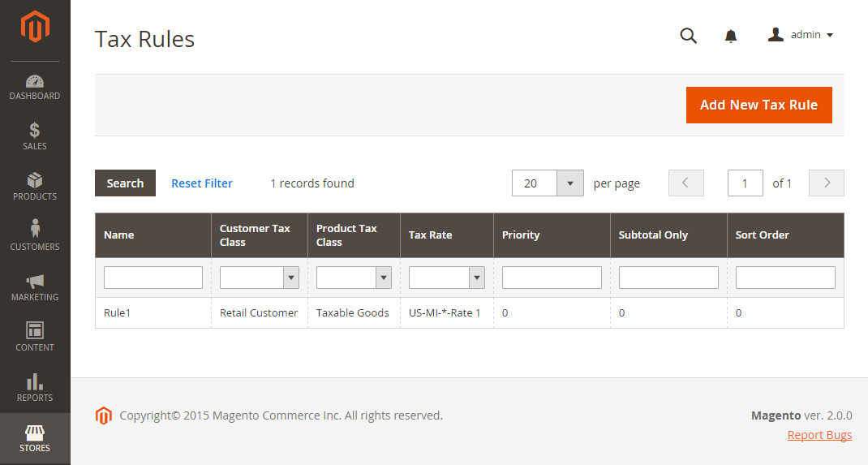Image resolution: width=868 pixels, height=465 pixels.
Task: Open the Content layout icon
Action: pos(35,330)
